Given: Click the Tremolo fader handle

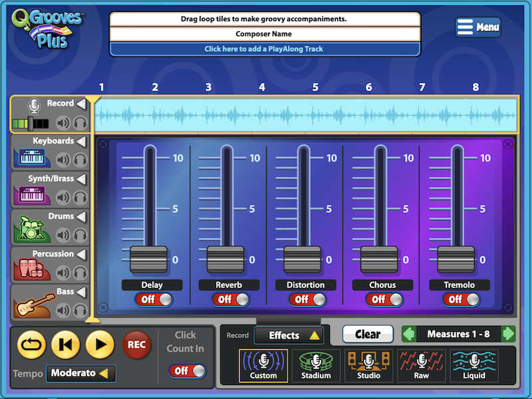Looking at the screenshot, I should (x=456, y=259).
